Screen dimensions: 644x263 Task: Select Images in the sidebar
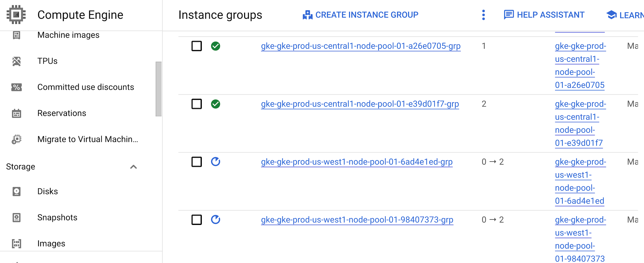[51, 243]
